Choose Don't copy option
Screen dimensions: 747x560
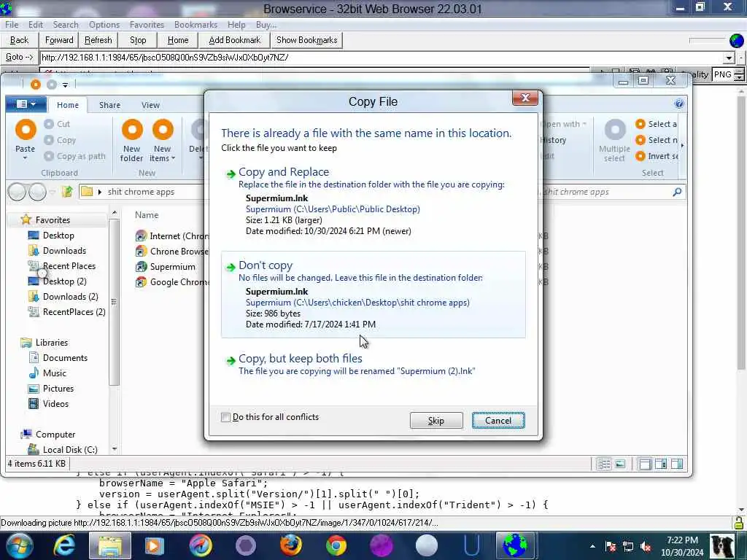click(x=373, y=295)
